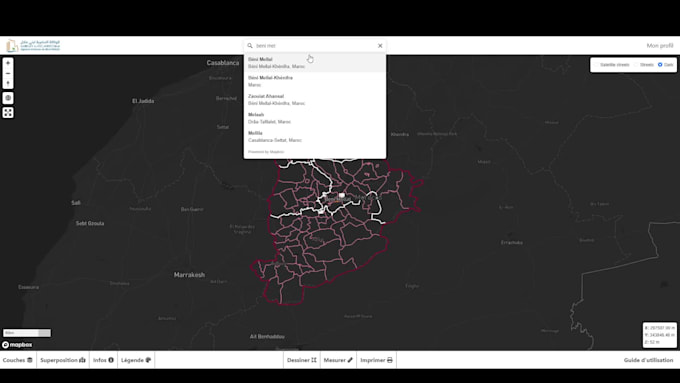
Task: Reset map bearing to north
Action: tap(8, 84)
